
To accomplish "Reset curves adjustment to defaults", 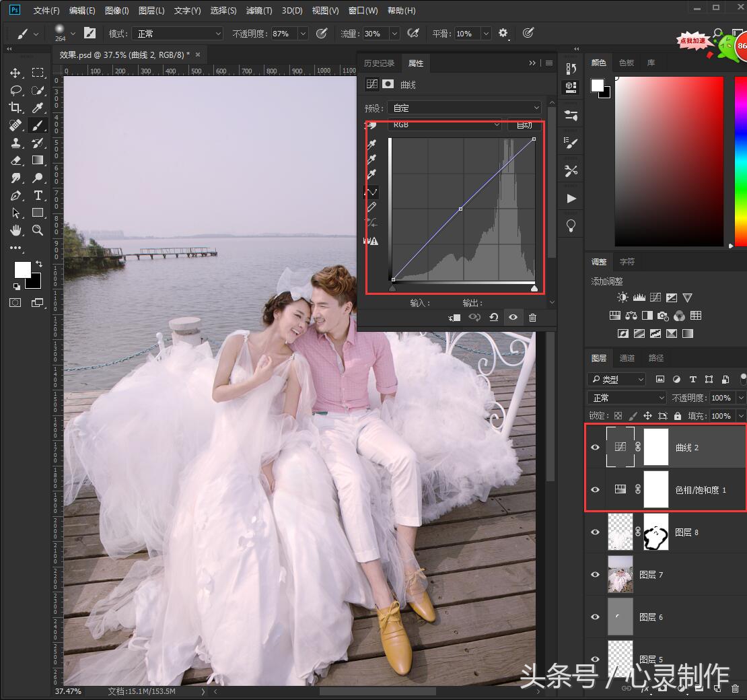I will click(493, 318).
